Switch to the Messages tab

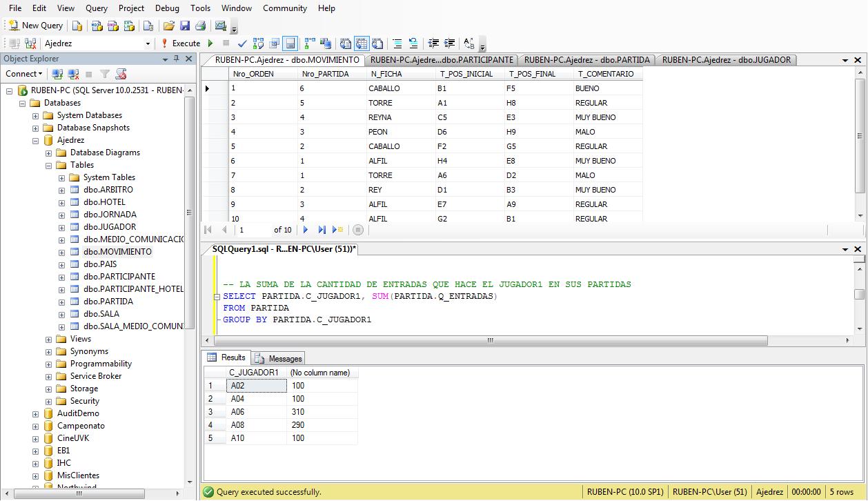point(279,359)
